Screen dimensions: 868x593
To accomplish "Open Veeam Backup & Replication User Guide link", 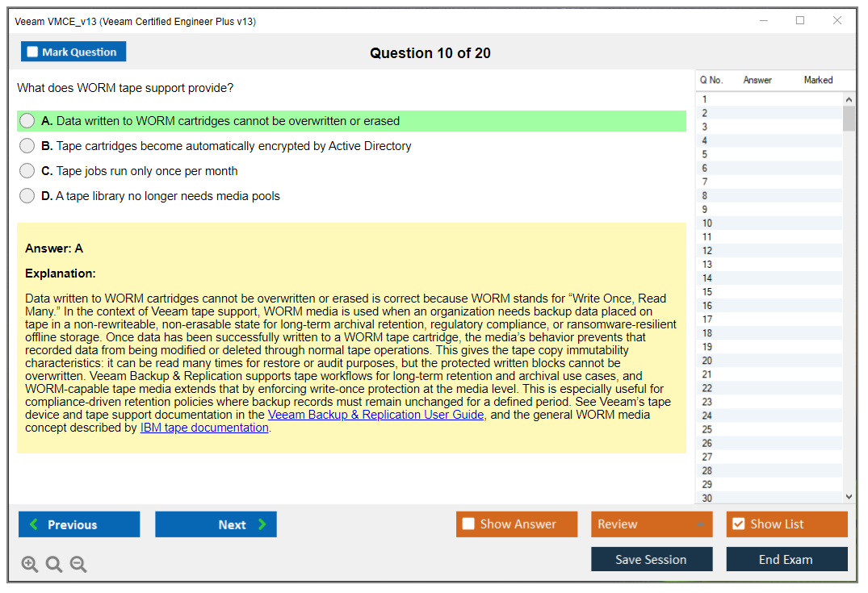I will click(x=376, y=415).
